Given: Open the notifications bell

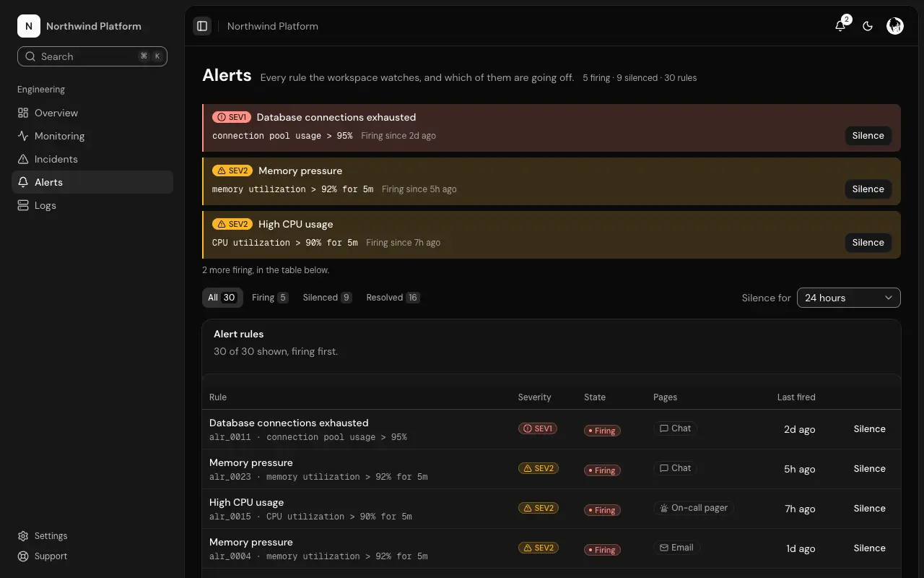Looking at the screenshot, I should [840, 26].
